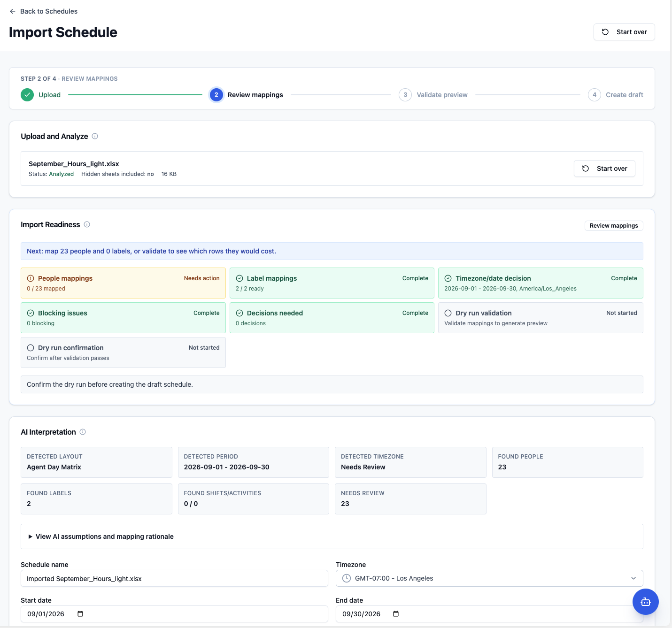Open the Timezone dropdown chevron
672x628 pixels.
tap(633, 578)
